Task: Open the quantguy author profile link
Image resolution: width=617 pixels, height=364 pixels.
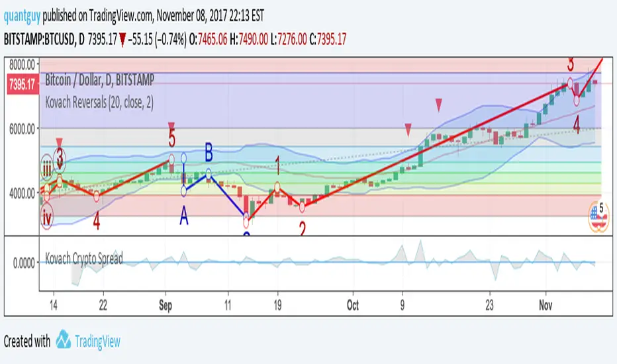Action: click(23, 16)
